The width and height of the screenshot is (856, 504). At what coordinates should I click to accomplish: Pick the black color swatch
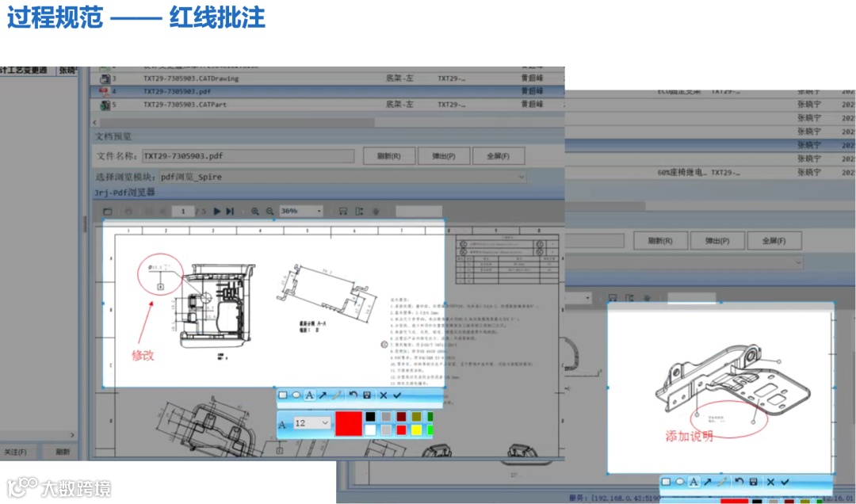pyautogui.click(x=370, y=417)
